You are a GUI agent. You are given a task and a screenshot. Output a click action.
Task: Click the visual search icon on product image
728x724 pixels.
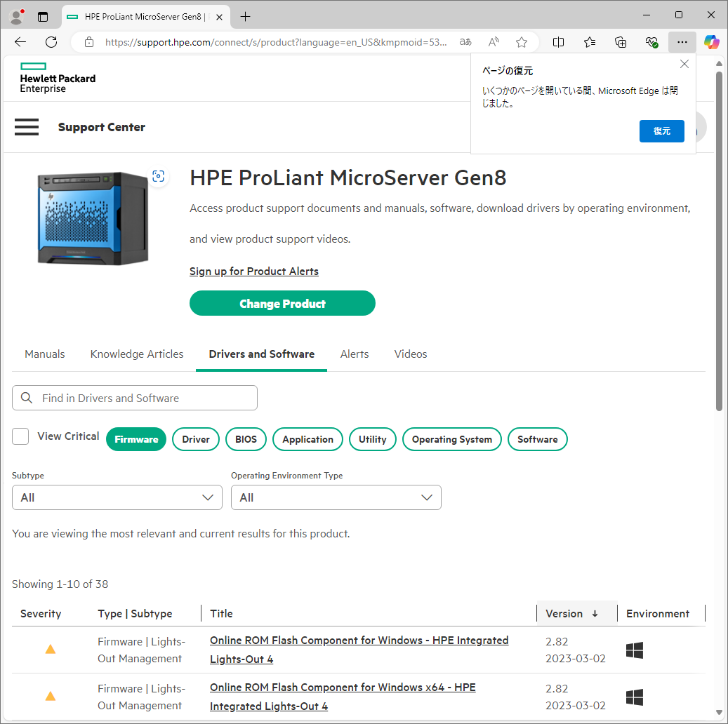(159, 176)
